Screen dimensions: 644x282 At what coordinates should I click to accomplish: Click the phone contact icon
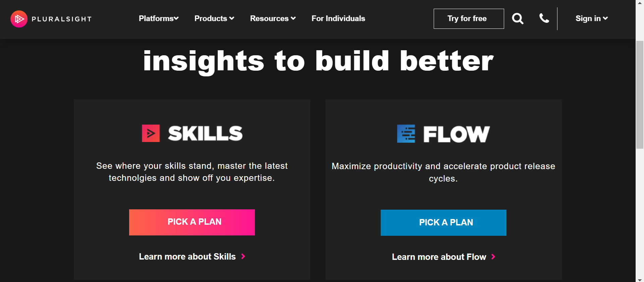pos(544,18)
